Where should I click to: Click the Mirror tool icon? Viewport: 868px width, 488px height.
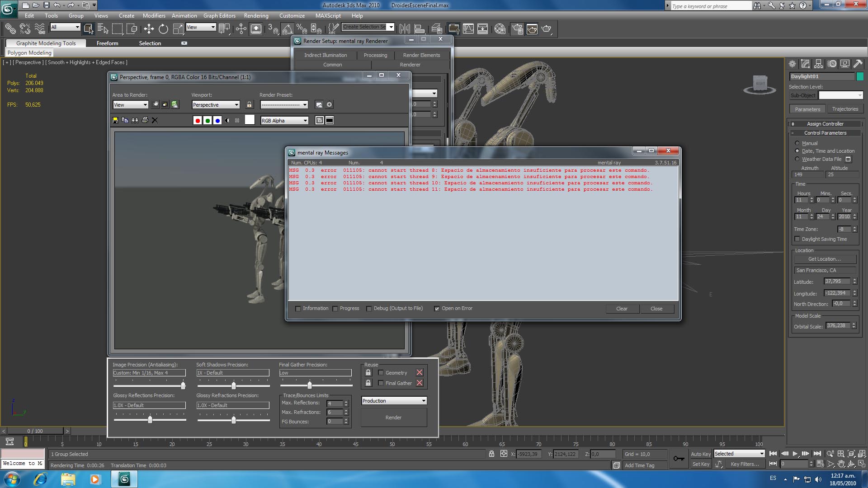(x=405, y=29)
